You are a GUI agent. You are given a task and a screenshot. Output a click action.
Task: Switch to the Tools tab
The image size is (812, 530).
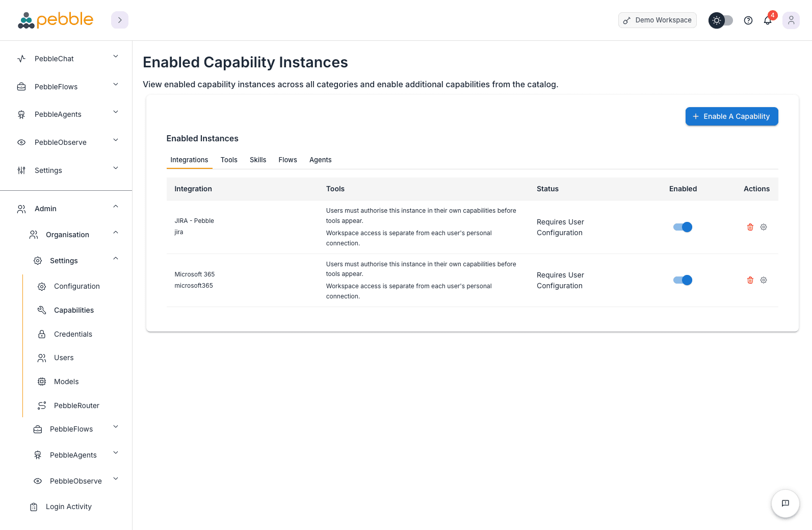pyautogui.click(x=229, y=160)
